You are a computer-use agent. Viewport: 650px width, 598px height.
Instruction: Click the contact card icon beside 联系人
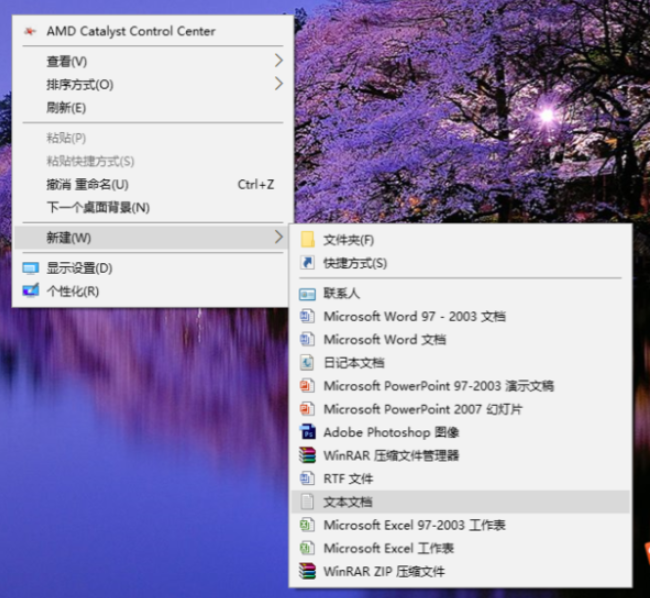tap(308, 294)
